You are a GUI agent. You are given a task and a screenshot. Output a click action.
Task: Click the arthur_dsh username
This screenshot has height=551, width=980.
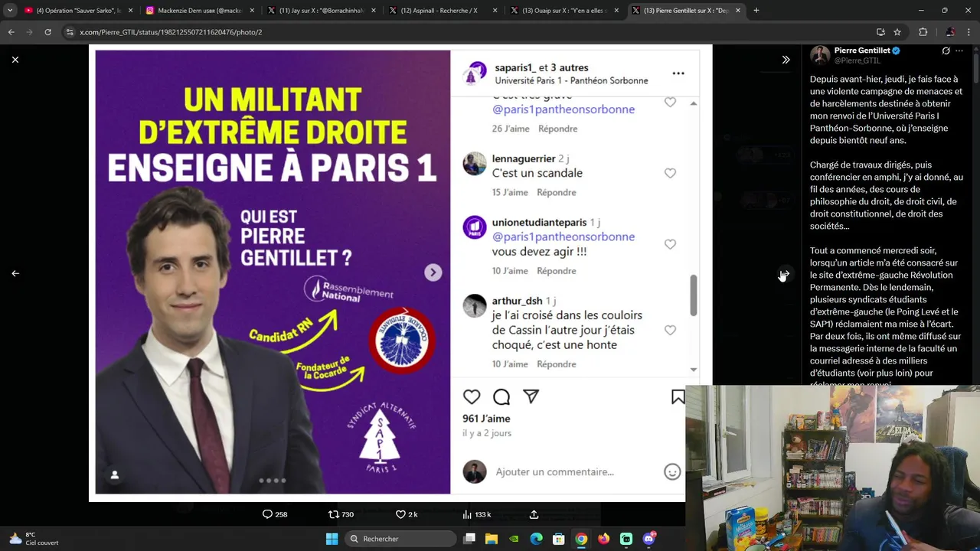click(x=517, y=301)
